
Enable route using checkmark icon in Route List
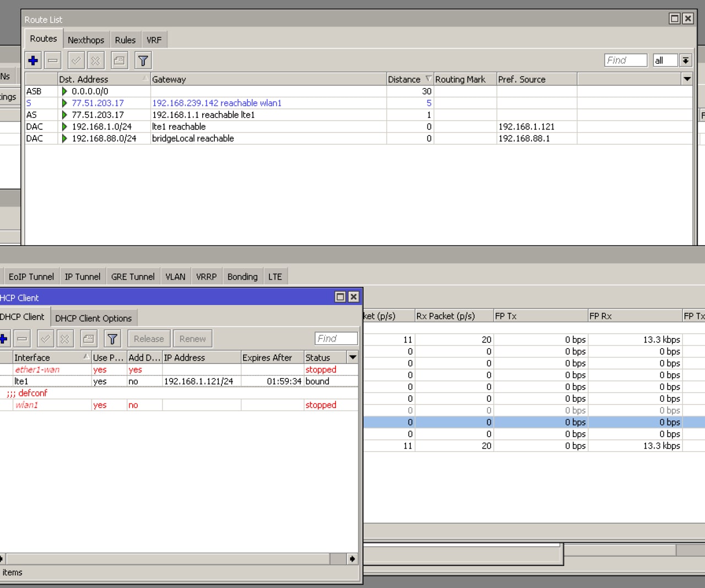(77, 61)
